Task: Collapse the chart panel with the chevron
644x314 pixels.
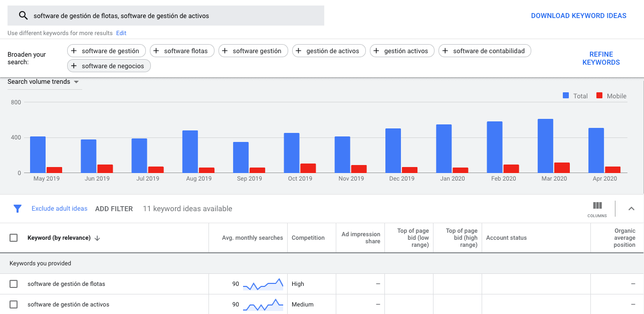Action: (631, 209)
